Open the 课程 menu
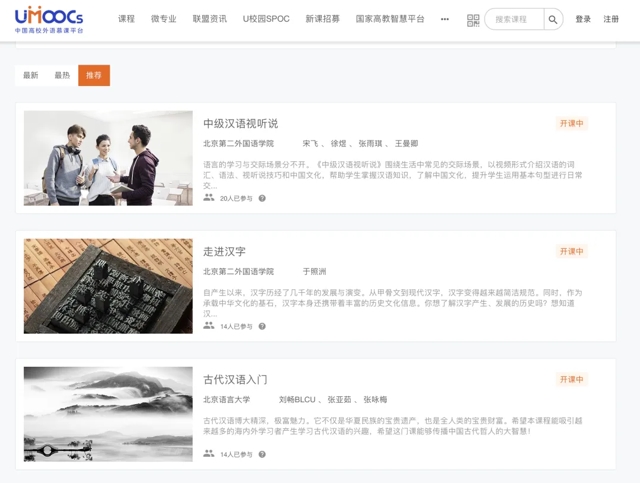The image size is (640, 483). tap(126, 19)
